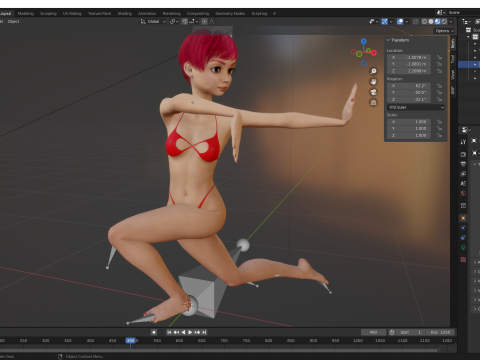Toggle auto keying record button
480x360 pixels.
[x=154, y=332]
